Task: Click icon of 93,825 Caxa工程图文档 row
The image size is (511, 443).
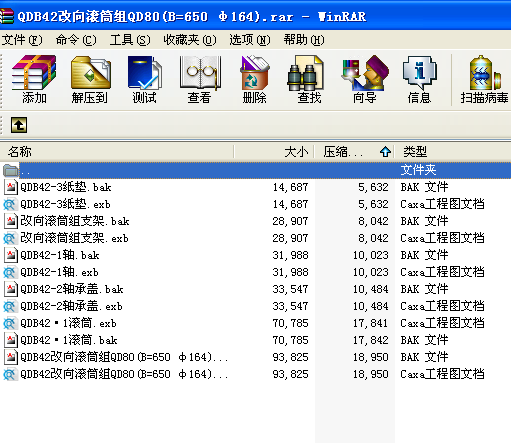Action: tap(10, 374)
